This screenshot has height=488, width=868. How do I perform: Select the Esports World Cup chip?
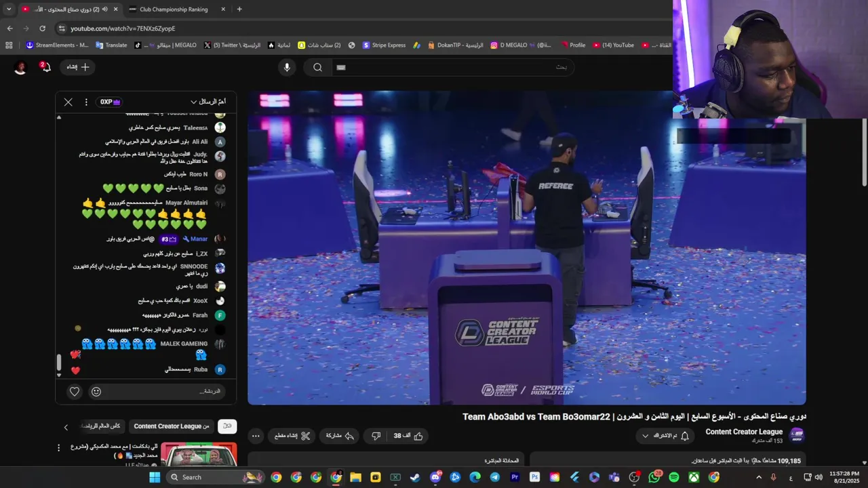[x=100, y=426]
